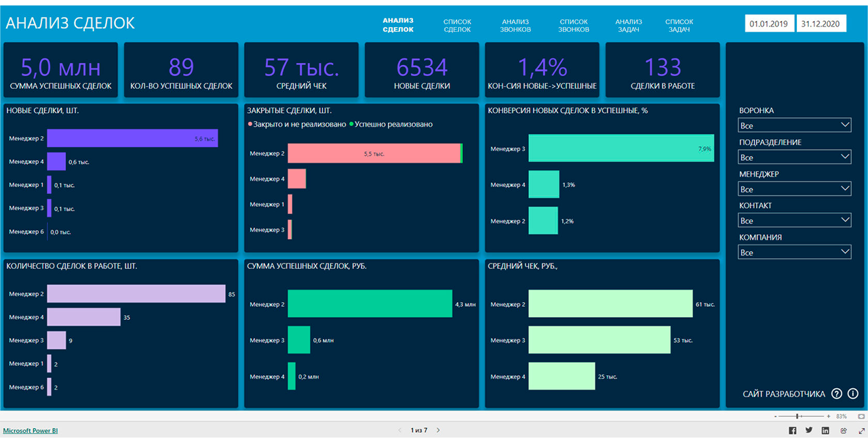The image size is (868, 443).
Task: Switch to СПИСОК СДЕЛОК tab
Action: (457, 26)
